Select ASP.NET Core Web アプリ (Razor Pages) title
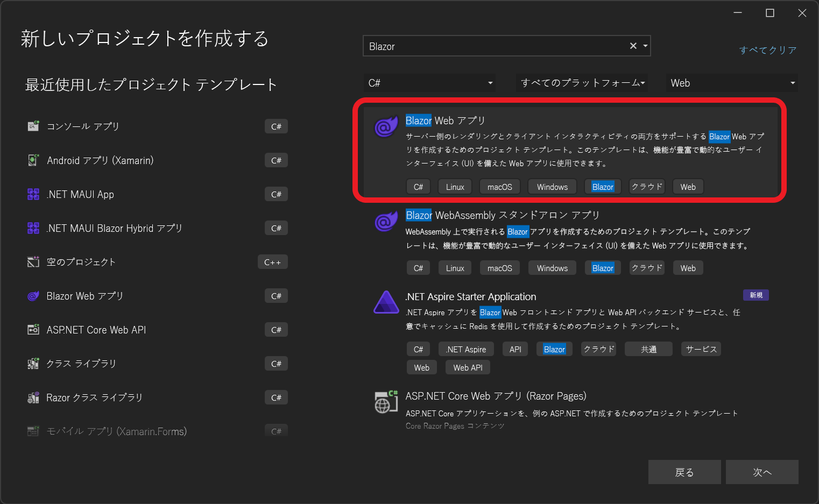This screenshot has height=504, width=819. click(x=496, y=396)
